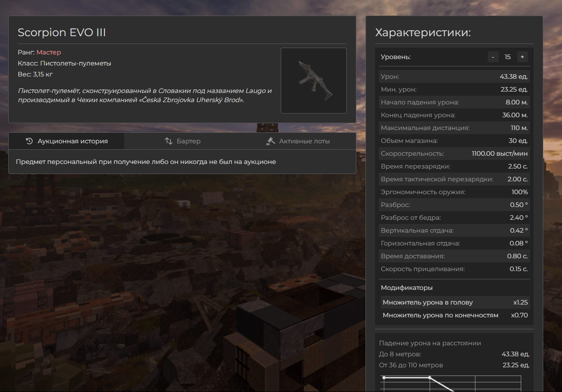Click the Класс: Пистолеты-пулеметы line

65,63
